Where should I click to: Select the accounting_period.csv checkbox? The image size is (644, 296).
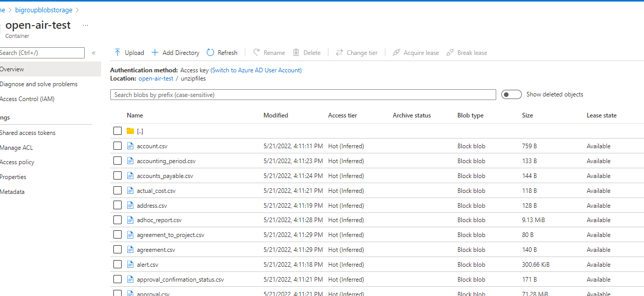[118, 161]
